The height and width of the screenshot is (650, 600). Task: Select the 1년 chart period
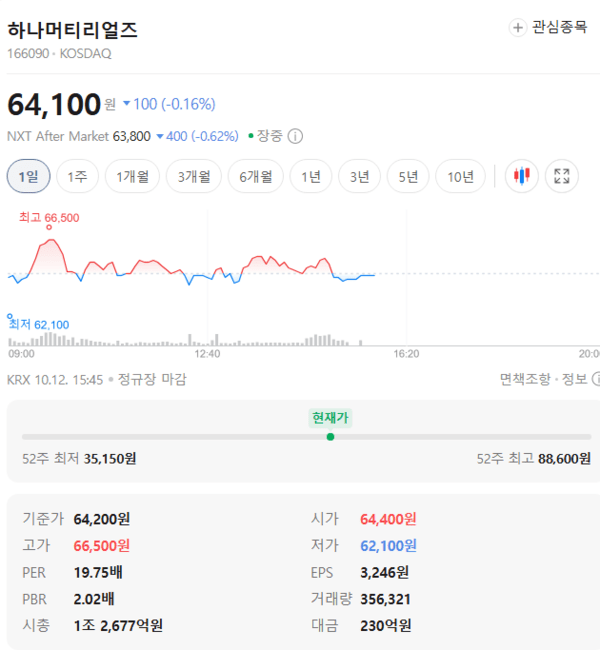point(311,176)
